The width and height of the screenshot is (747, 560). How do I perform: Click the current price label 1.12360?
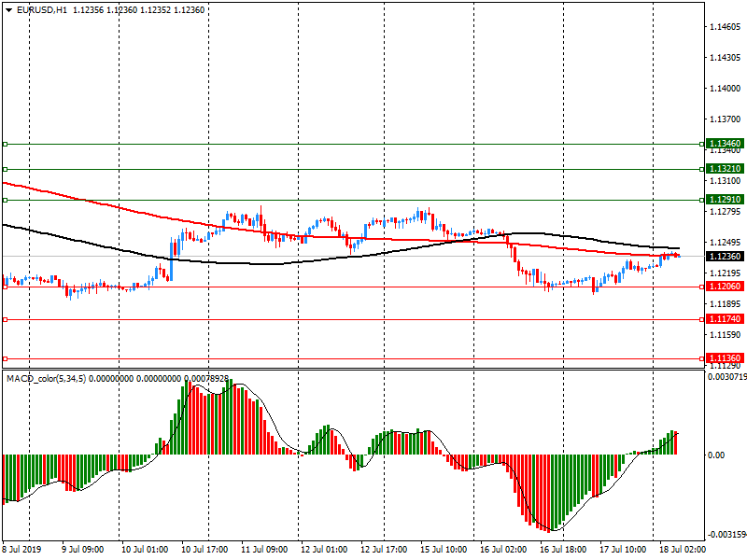point(726,256)
